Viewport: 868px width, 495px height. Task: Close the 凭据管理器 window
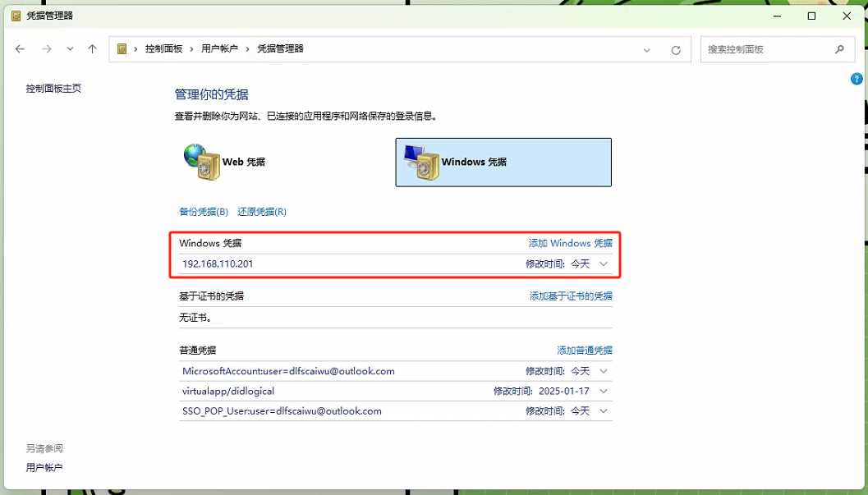point(847,16)
